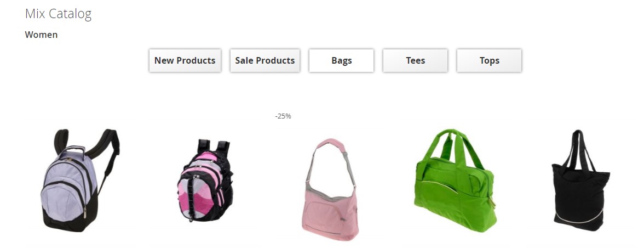View the pink shoulder bag product
Screen dimensions: 644x248
pyautogui.click(x=330, y=189)
